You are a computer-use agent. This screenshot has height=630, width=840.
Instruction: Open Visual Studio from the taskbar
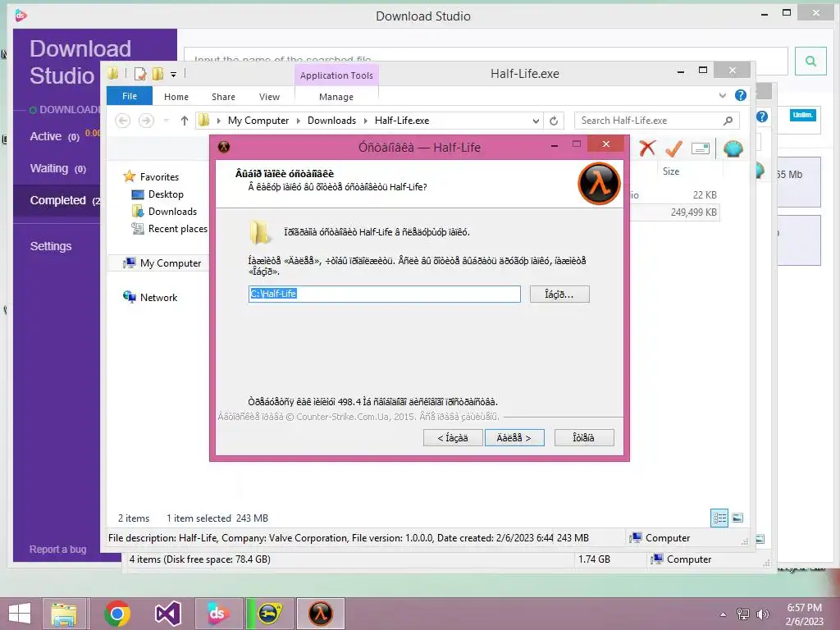coord(167,614)
